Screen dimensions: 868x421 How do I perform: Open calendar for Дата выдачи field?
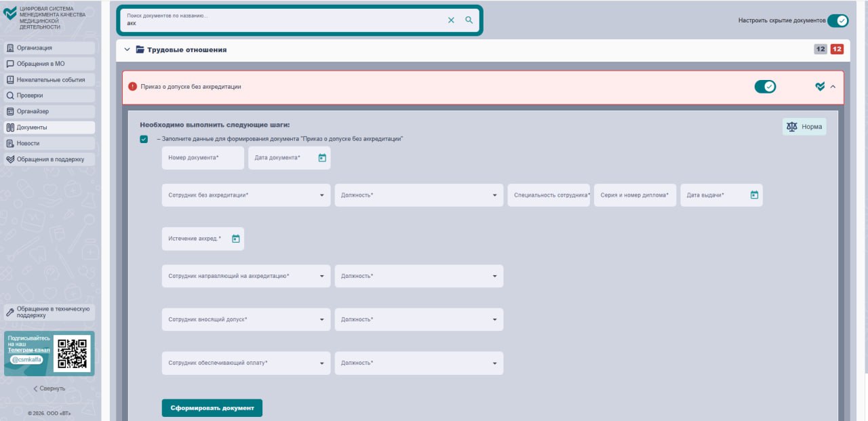click(754, 195)
